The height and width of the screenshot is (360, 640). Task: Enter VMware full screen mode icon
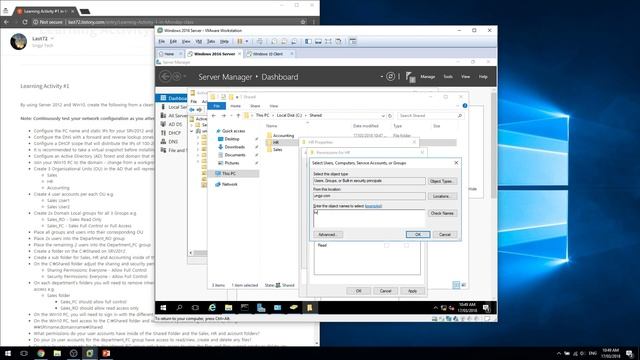pos(328,41)
